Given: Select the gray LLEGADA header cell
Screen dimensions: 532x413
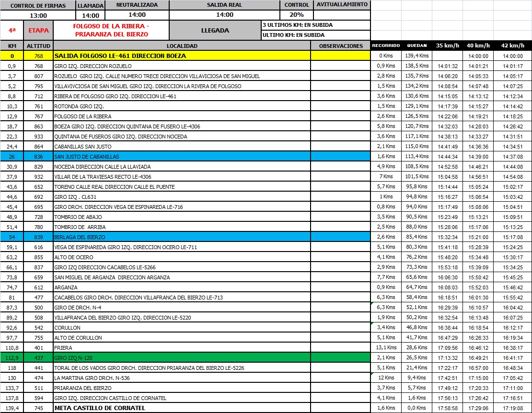Looking at the screenshot, I should pos(215,30).
